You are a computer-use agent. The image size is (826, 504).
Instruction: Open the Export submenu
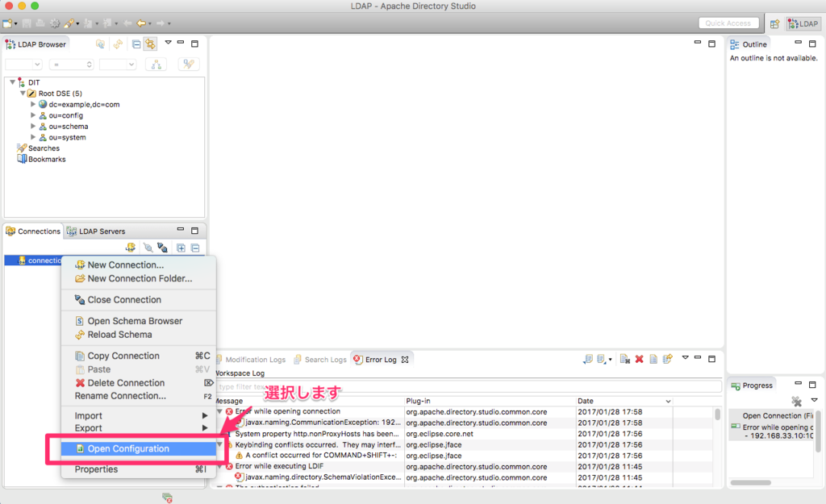pyautogui.click(x=139, y=428)
